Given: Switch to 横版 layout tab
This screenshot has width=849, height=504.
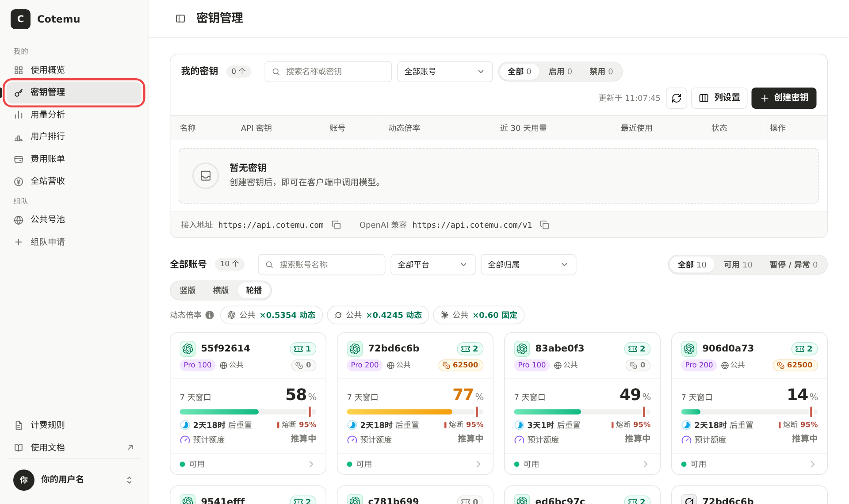Looking at the screenshot, I should click(x=221, y=290).
